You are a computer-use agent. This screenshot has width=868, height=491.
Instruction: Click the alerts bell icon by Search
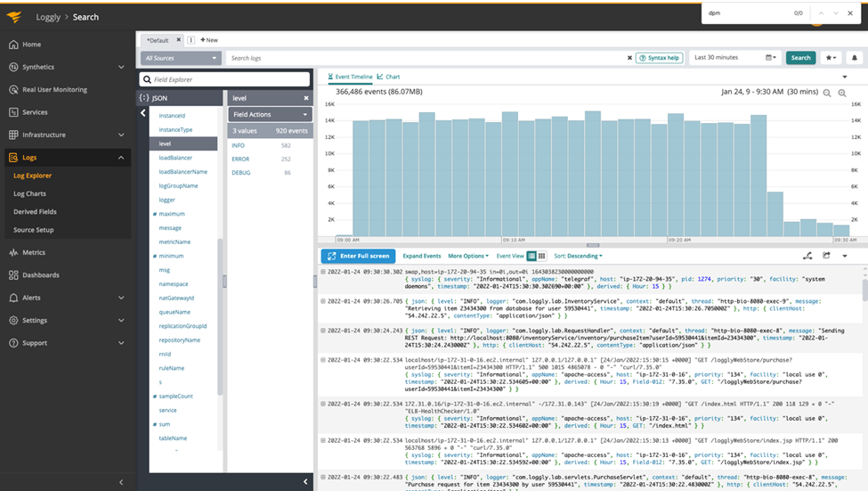point(856,58)
